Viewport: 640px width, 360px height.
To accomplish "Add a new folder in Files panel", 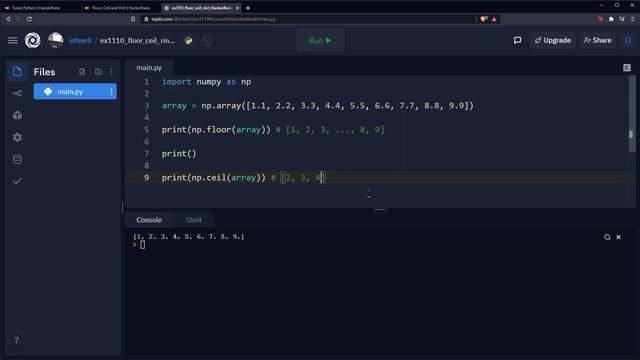I will (98, 72).
